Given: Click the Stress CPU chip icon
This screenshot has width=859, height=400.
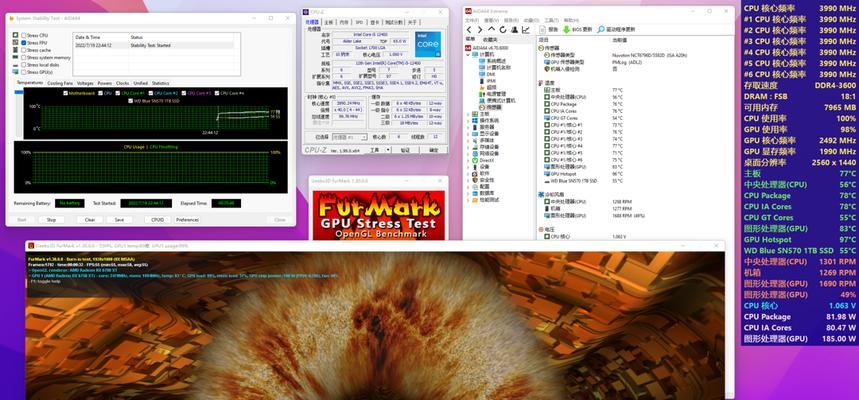Looking at the screenshot, I should pos(16,35).
